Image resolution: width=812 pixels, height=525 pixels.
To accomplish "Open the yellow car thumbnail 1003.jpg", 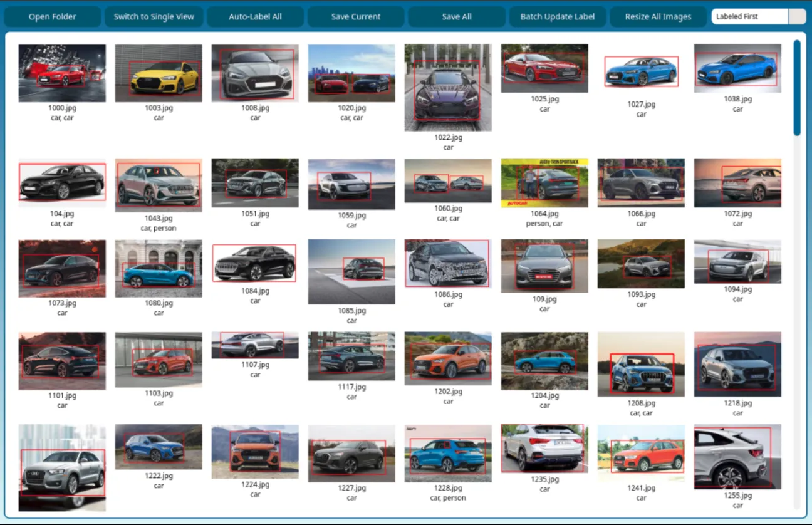I will click(x=159, y=73).
